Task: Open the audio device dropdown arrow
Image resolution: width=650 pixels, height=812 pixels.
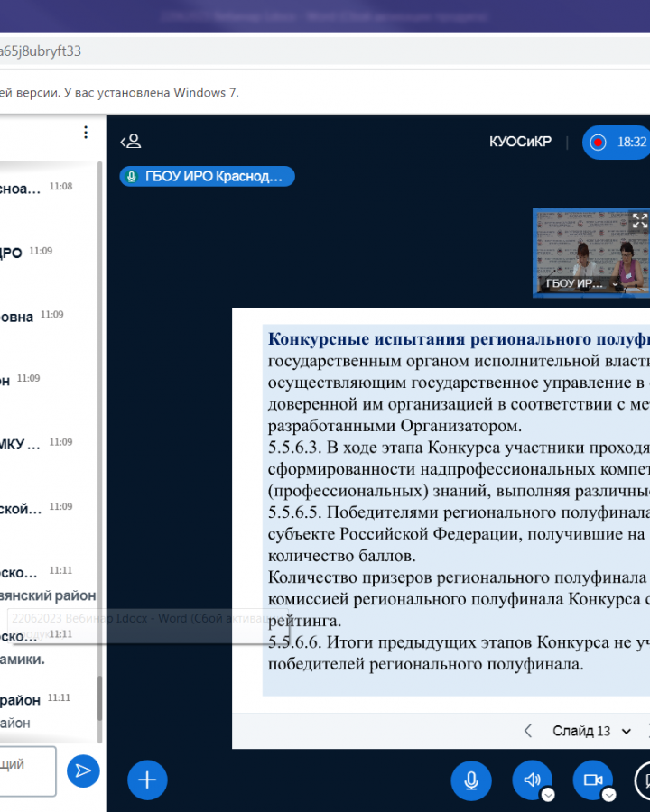Action: [x=548, y=795]
